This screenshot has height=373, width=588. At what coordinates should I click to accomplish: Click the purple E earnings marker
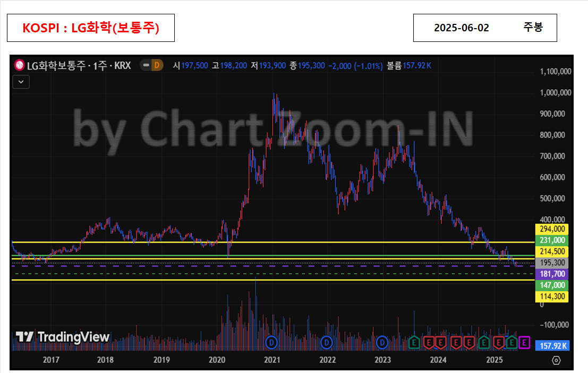(x=524, y=342)
